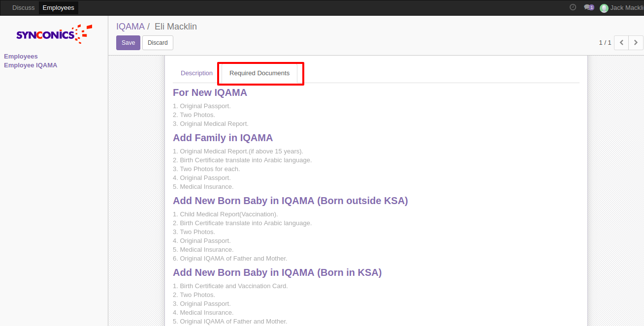
Task: Click the 'Add Family in IQAMA' heading
Action: [x=223, y=138]
